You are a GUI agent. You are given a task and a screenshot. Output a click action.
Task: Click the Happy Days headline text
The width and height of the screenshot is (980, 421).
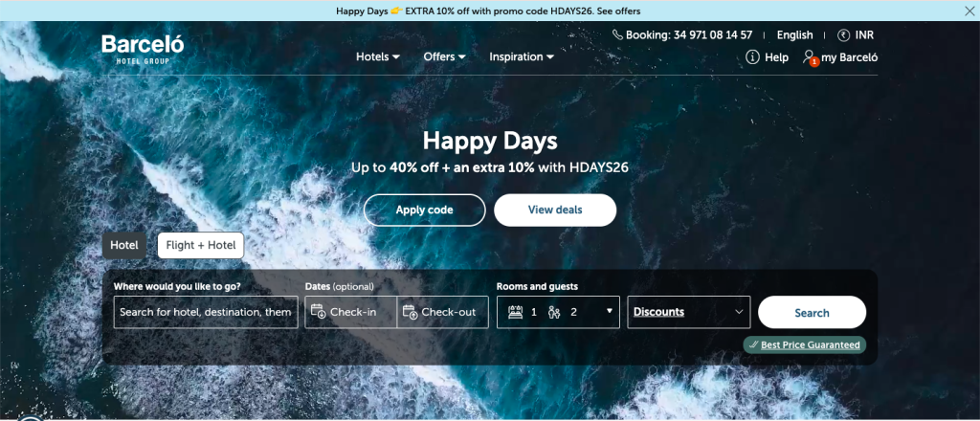[x=490, y=141]
